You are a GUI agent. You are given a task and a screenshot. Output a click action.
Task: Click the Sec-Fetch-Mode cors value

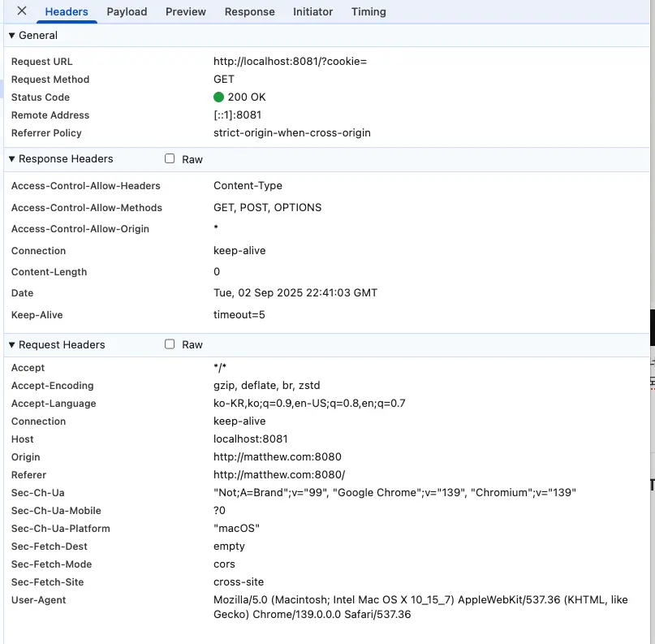224,564
